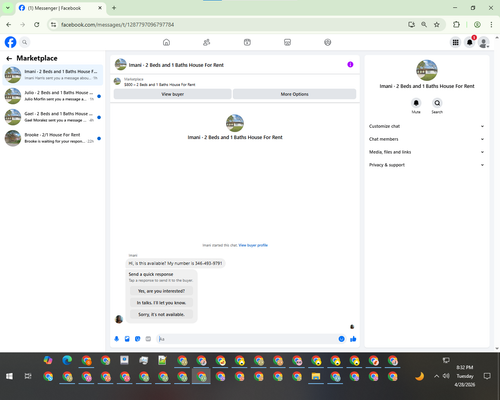Viewport: 500px width, 400px height.
Task: Open the tab search dropdown arrow
Action: 8,8
